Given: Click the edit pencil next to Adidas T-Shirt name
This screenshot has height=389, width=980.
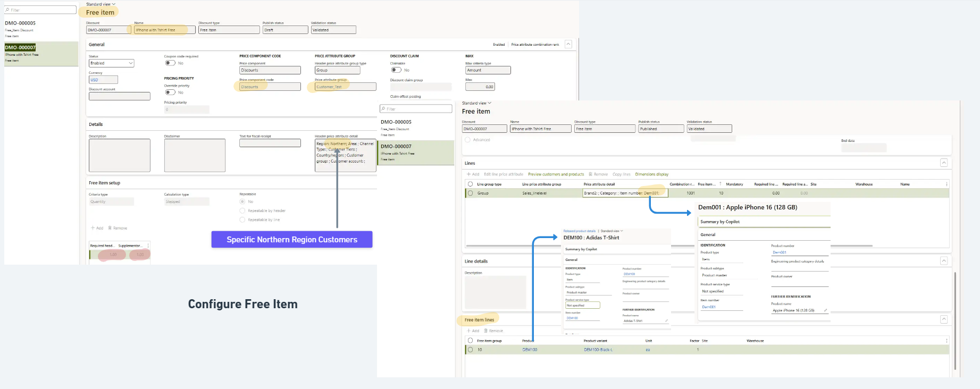Looking at the screenshot, I should 666,321.
